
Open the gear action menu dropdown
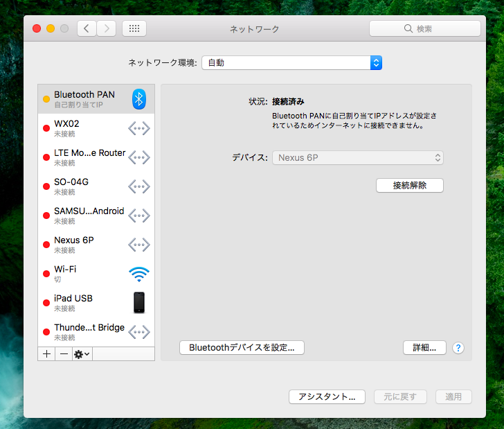point(82,353)
